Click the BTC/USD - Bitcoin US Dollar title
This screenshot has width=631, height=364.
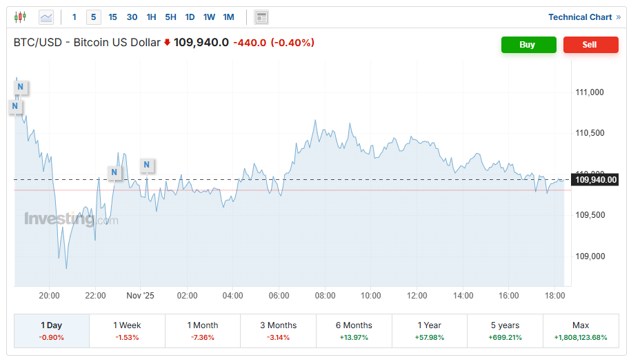coord(87,43)
